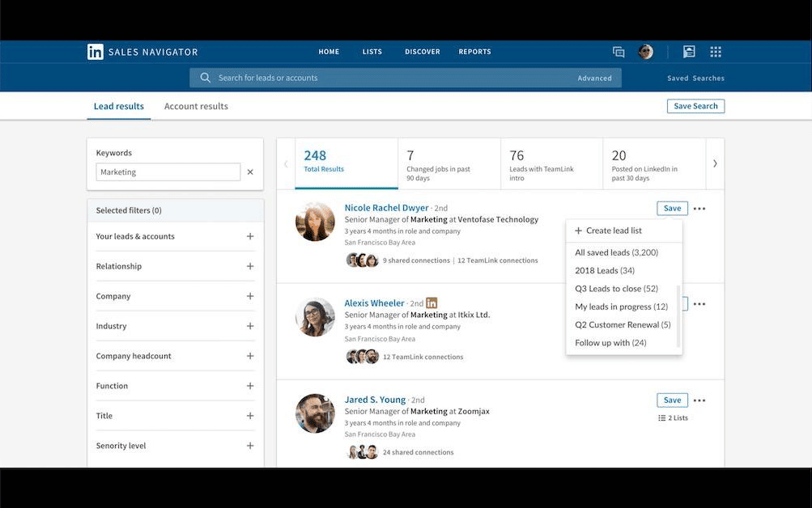This screenshot has height=508, width=812.
Task: Open the messaging icon in header
Action: coord(619,52)
